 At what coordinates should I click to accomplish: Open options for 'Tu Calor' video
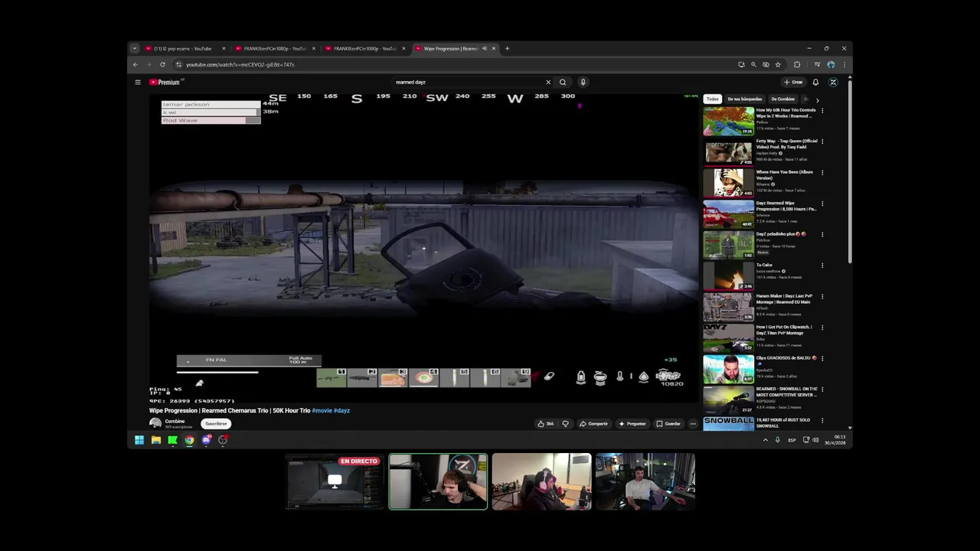coord(822,266)
